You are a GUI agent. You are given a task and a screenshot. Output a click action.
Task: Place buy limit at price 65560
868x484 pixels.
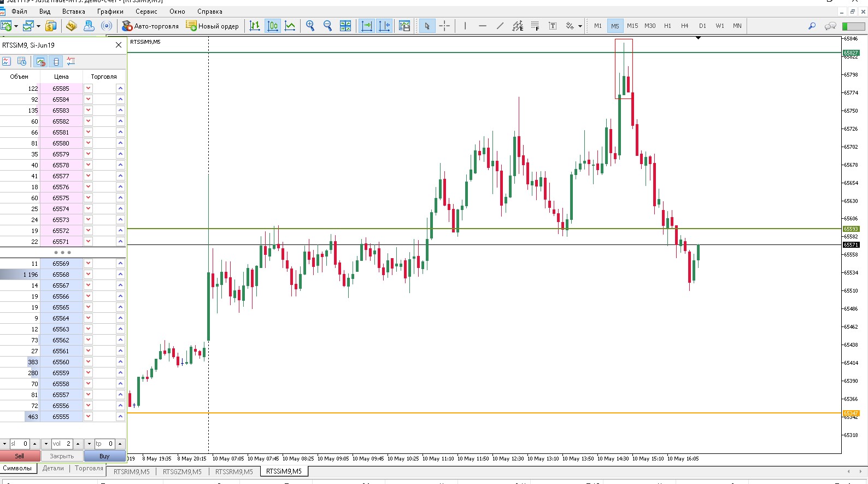(x=120, y=362)
